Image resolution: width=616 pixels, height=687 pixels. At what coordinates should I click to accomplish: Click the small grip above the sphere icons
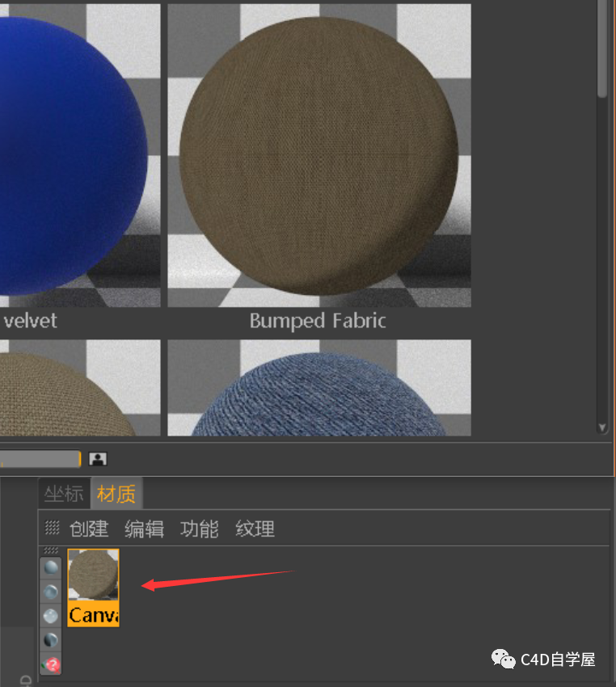click(51, 550)
